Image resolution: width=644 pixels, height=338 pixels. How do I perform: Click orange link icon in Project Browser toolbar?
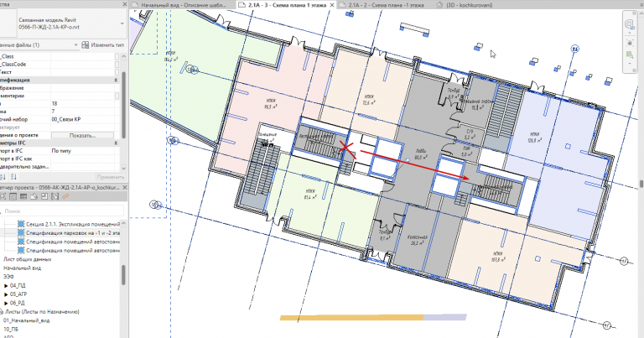(65, 197)
